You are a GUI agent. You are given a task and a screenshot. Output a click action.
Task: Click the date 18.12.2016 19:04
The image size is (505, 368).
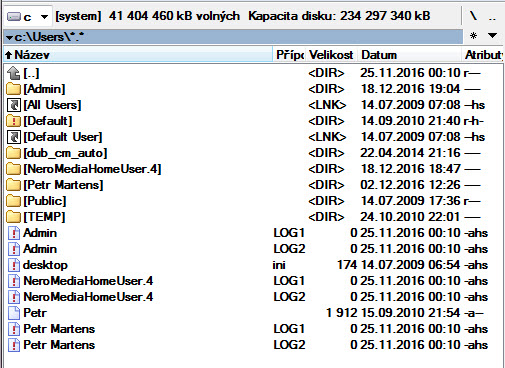(x=411, y=89)
